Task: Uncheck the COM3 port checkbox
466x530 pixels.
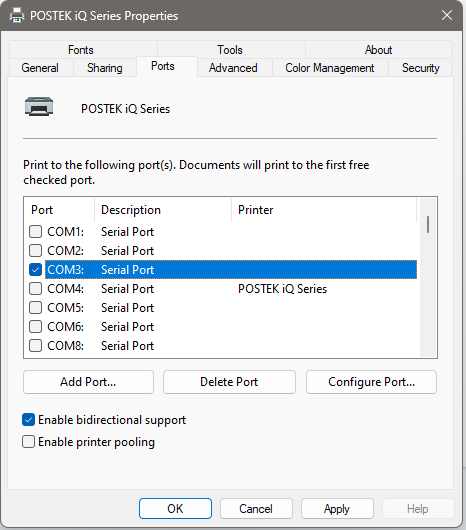Action: (35, 270)
